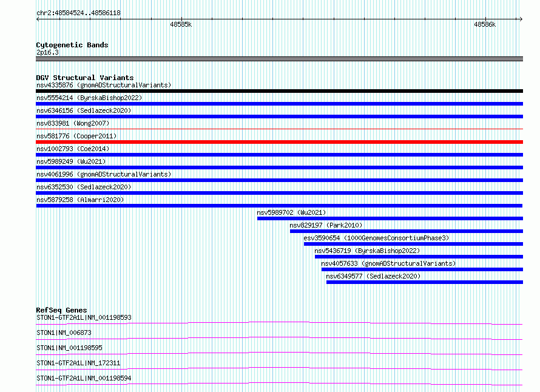The image size is (540, 392).
Task: Open nsv4061996 gnomADStructuralVariants entry
Action: 104,174
